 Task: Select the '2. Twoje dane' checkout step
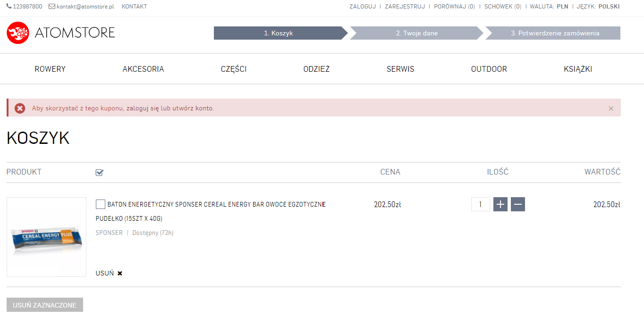coord(416,33)
